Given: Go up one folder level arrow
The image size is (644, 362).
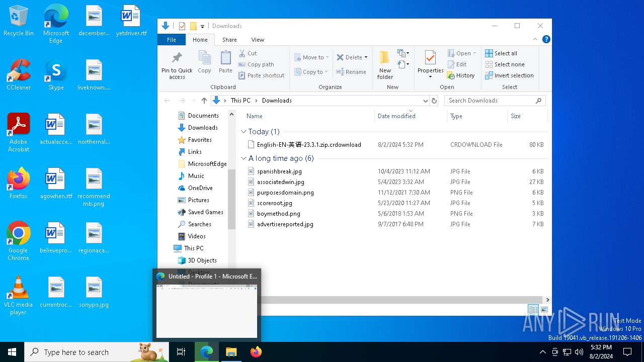Looking at the screenshot, I should [x=204, y=101].
